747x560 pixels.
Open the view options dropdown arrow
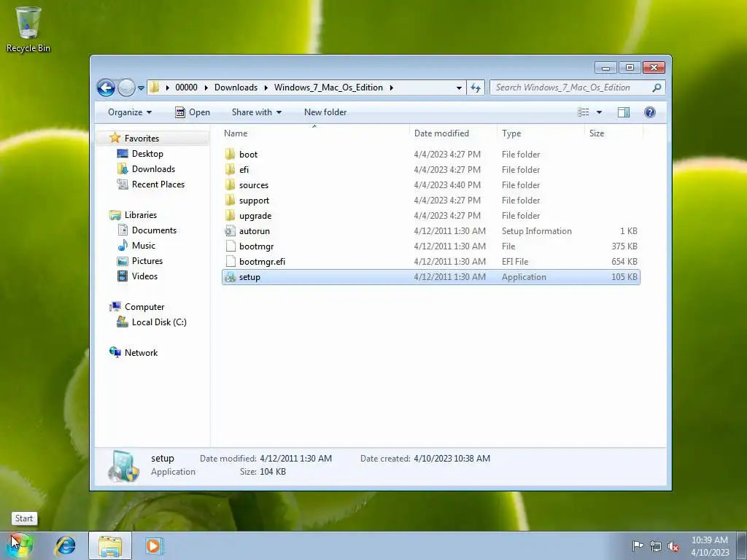point(600,112)
